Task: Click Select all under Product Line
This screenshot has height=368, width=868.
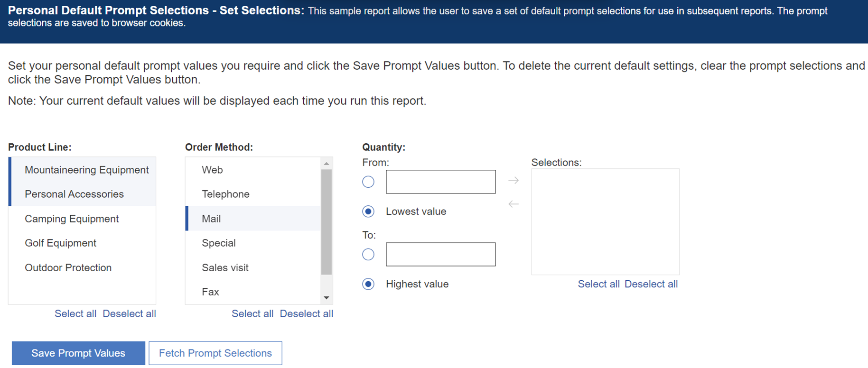Action: [x=75, y=313]
